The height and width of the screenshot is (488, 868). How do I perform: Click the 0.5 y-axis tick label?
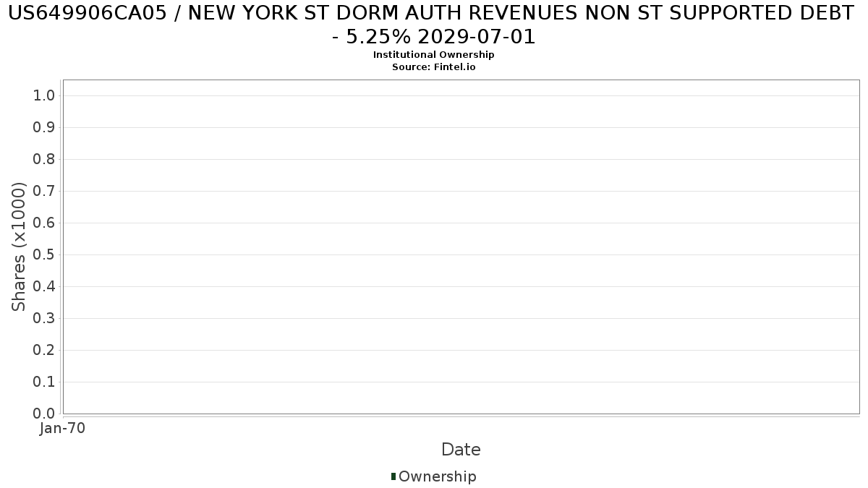44,255
